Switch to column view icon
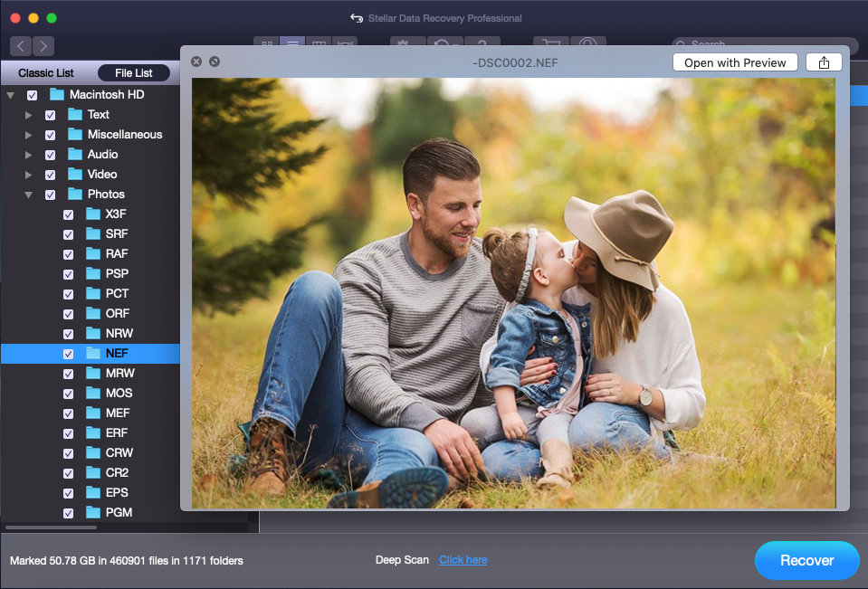Image resolution: width=868 pixels, height=589 pixels. tap(319, 43)
